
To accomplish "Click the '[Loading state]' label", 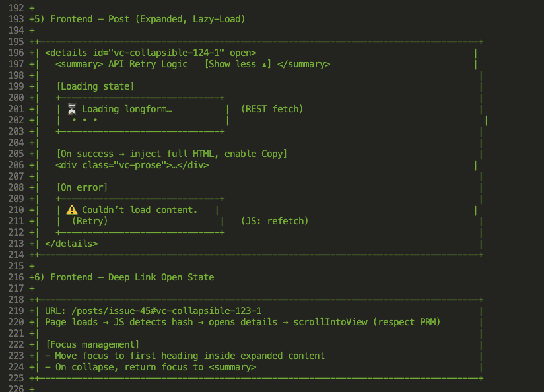I will (x=95, y=86).
